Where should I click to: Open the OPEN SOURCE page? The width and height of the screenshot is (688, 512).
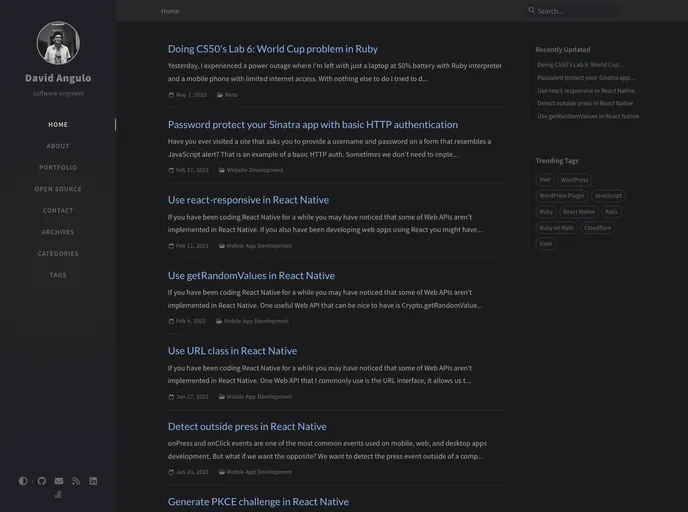58,189
